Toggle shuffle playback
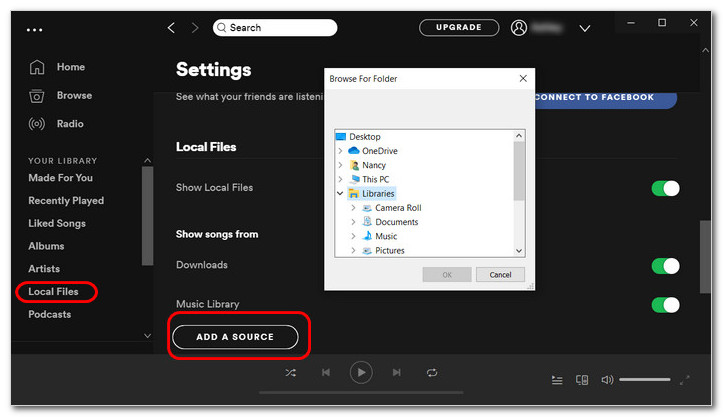 point(290,373)
